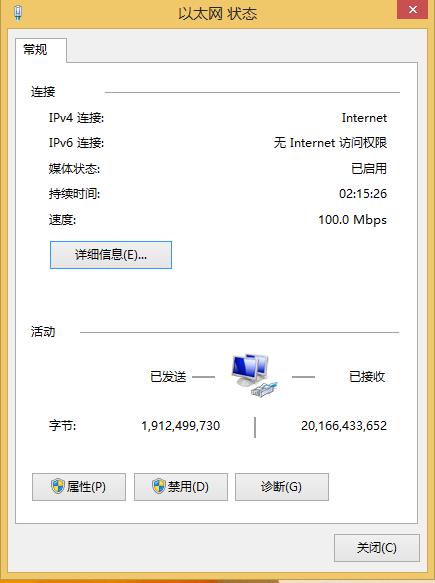Viewport: 435px width, 583px height.
Task: Click the 关闭(C) button
Action: [377, 548]
